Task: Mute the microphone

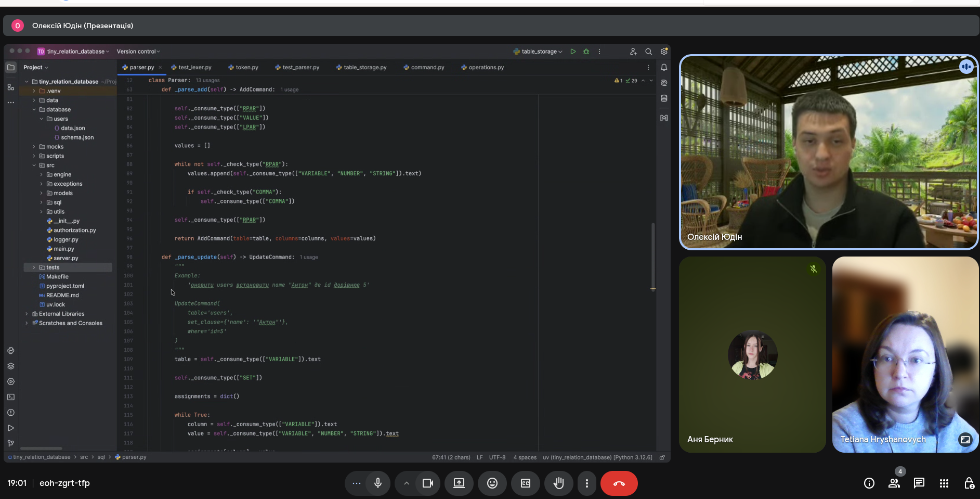Action: (378, 483)
